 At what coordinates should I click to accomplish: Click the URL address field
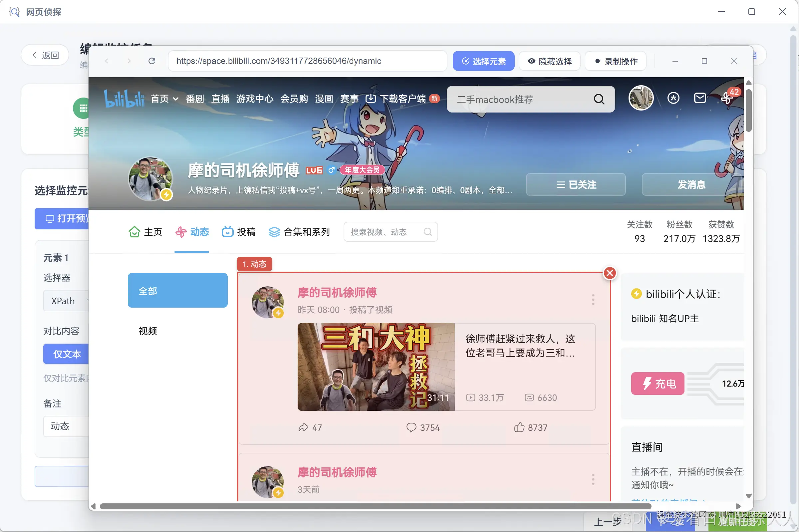coord(307,61)
